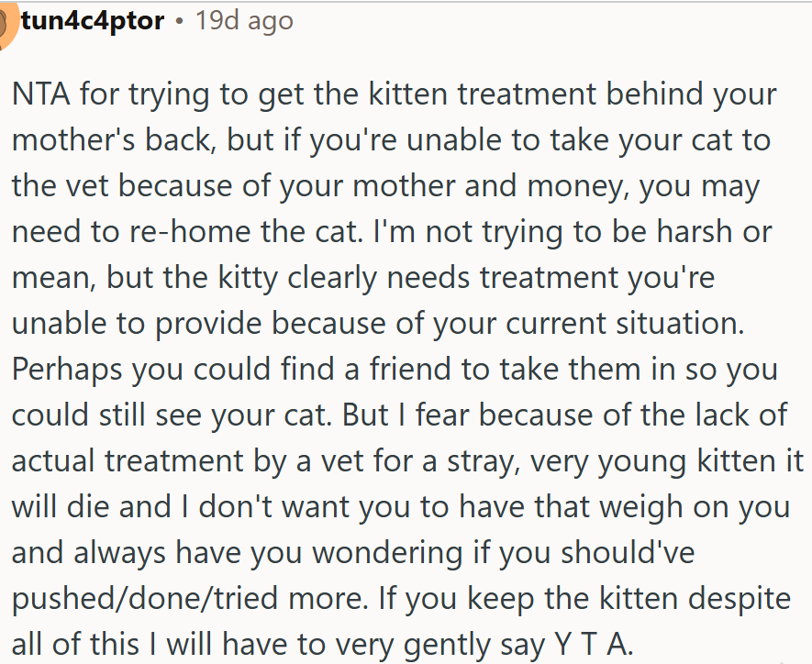Viewport: 812px width, 664px height.
Task: Click the word "Perhaps" beginning the sentence
Action: point(68,370)
